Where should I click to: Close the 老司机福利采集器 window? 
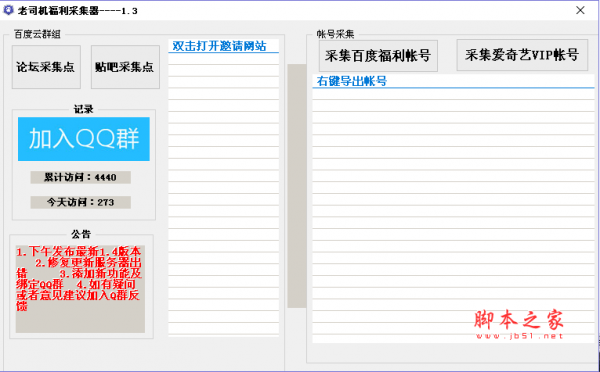(580, 10)
